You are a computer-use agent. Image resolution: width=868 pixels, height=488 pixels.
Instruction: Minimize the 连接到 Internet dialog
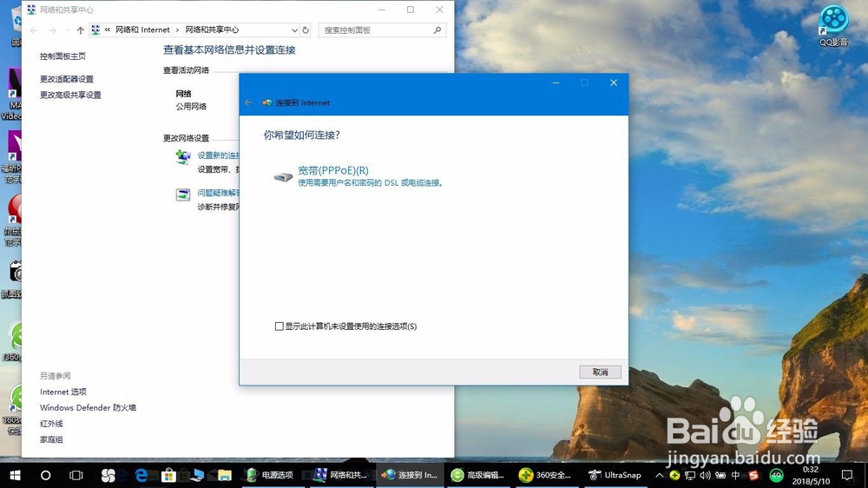click(x=556, y=82)
